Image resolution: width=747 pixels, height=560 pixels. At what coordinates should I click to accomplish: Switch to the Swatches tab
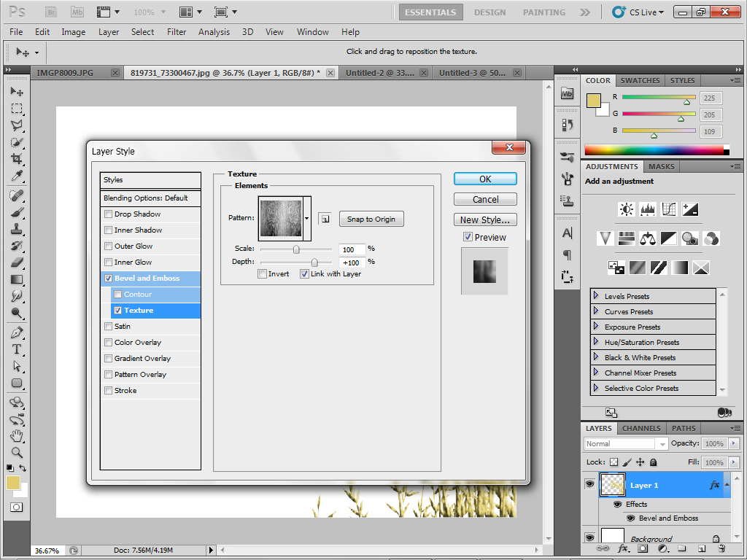pyautogui.click(x=639, y=80)
